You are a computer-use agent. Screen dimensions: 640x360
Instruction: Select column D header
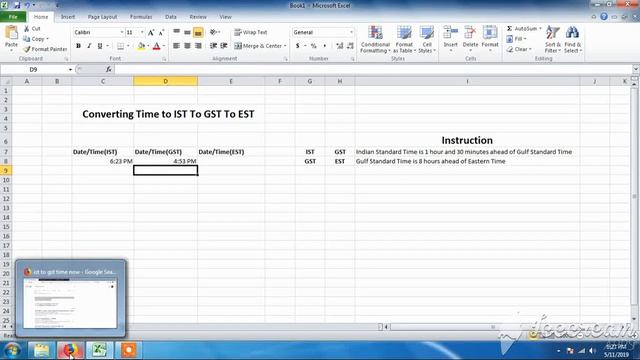coord(165,81)
